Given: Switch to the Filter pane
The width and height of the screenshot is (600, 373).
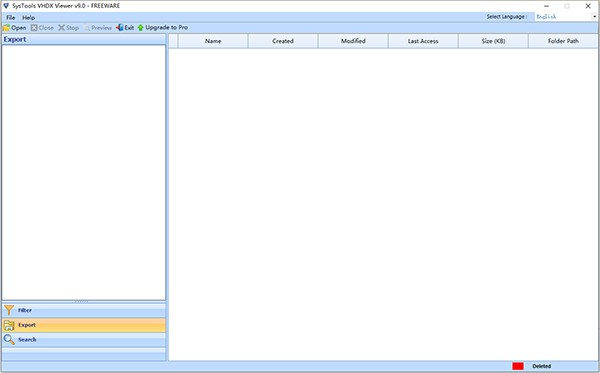Looking at the screenshot, I should 84,310.
